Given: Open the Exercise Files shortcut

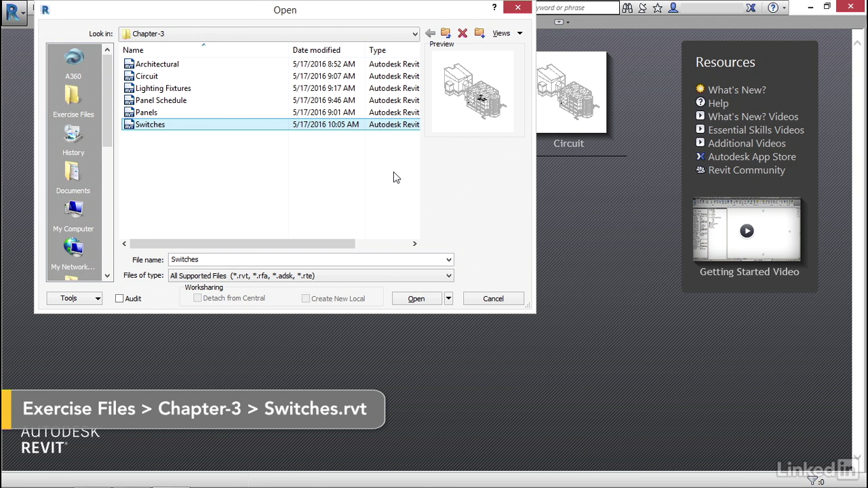Looking at the screenshot, I should (x=73, y=102).
